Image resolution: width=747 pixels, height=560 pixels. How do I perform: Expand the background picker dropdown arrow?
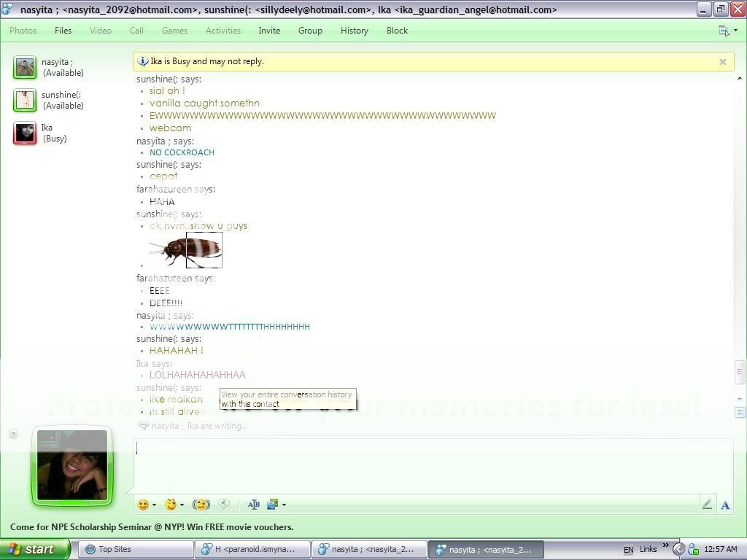[x=284, y=505]
